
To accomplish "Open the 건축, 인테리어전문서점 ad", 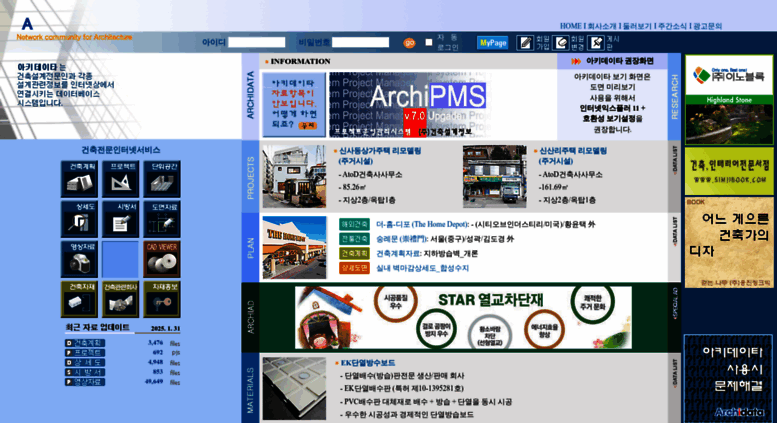I will click(x=729, y=171).
